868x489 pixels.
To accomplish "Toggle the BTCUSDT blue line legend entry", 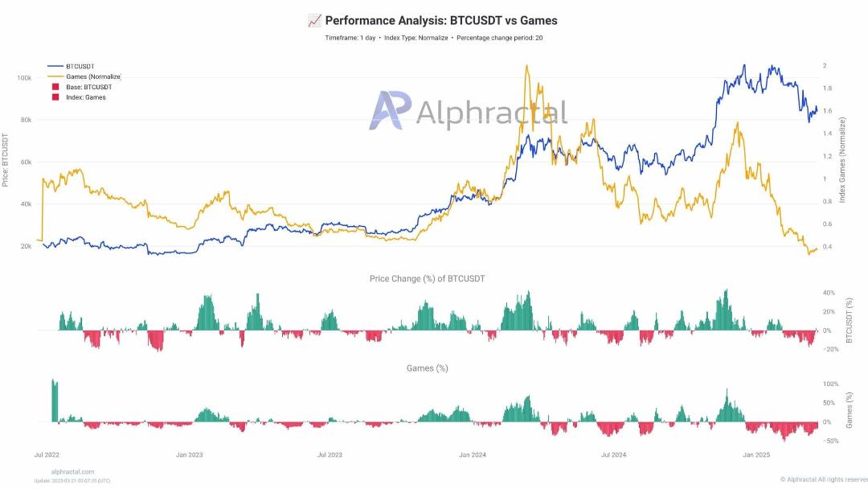I will pyautogui.click(x=71, y=66).
